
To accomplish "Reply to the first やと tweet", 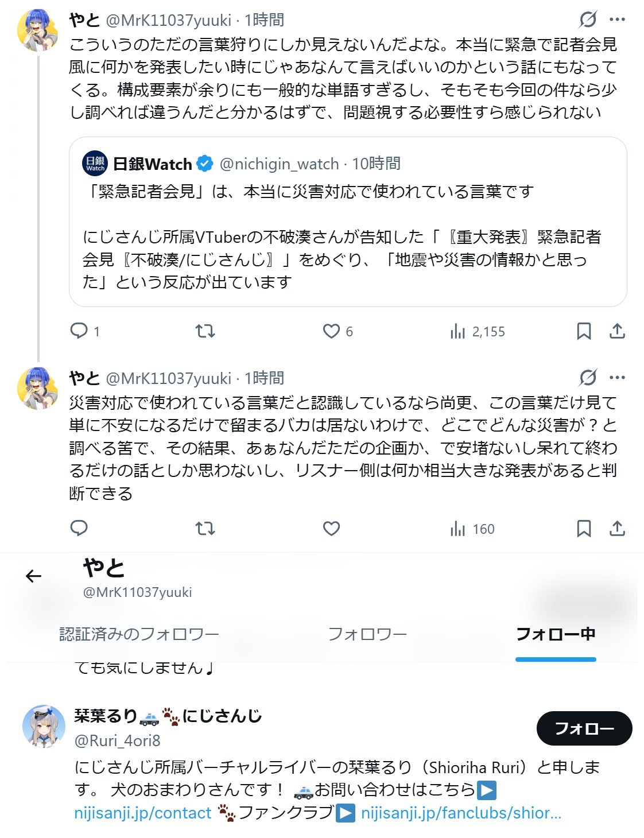I will (84, 331).
